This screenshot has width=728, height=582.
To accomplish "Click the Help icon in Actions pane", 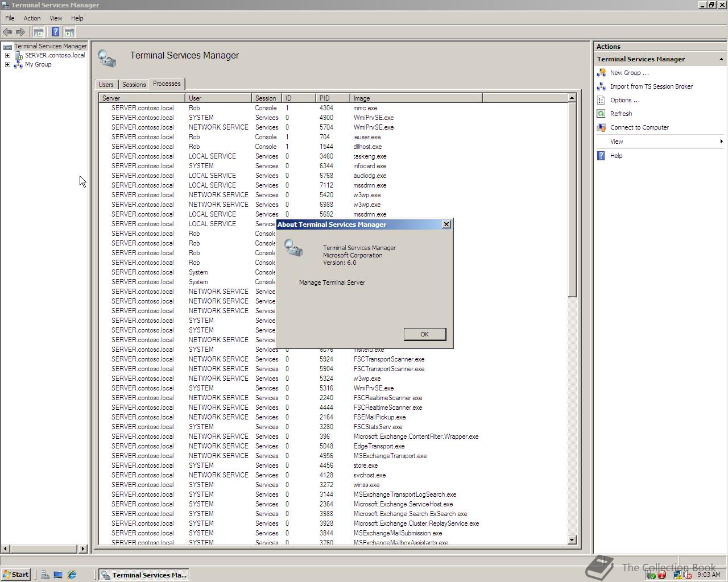I will click(x=601, y=156).
